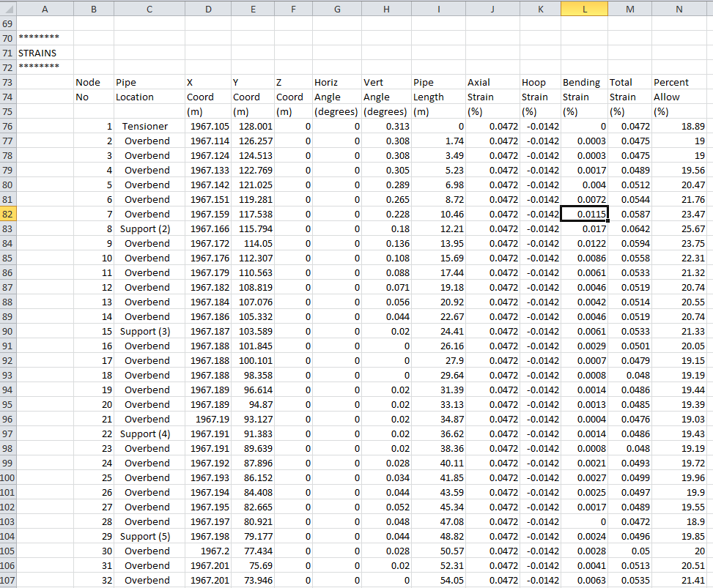Click the Bending header cell
713x588 pixels.
point(582,82)
